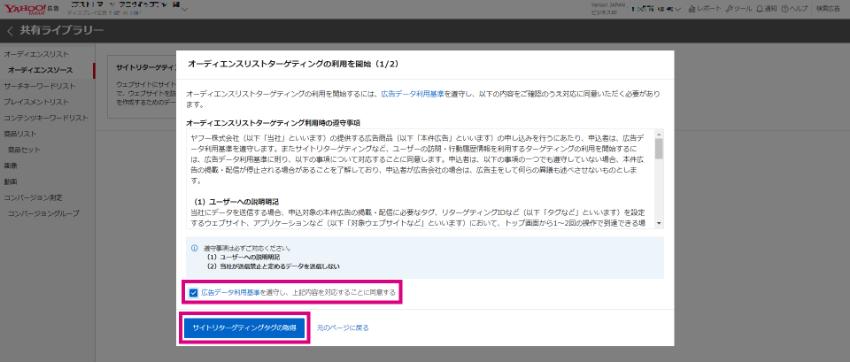Screen dimensions: 850x363
Task: Click the オーディエンスリストターゲティング利用時の遵守事項 heading
Action: (273, 122)
